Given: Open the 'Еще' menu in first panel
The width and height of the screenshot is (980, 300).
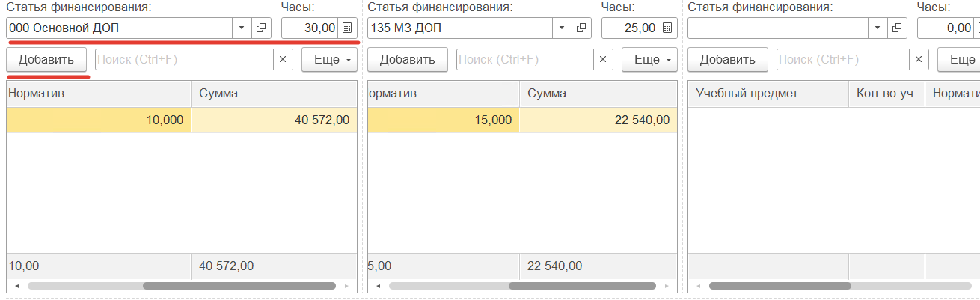Looking at the screenshot, I should coord(330,60).
